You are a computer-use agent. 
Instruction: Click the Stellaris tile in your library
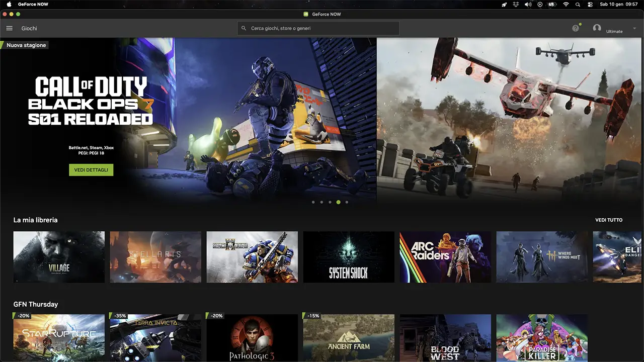155,256
